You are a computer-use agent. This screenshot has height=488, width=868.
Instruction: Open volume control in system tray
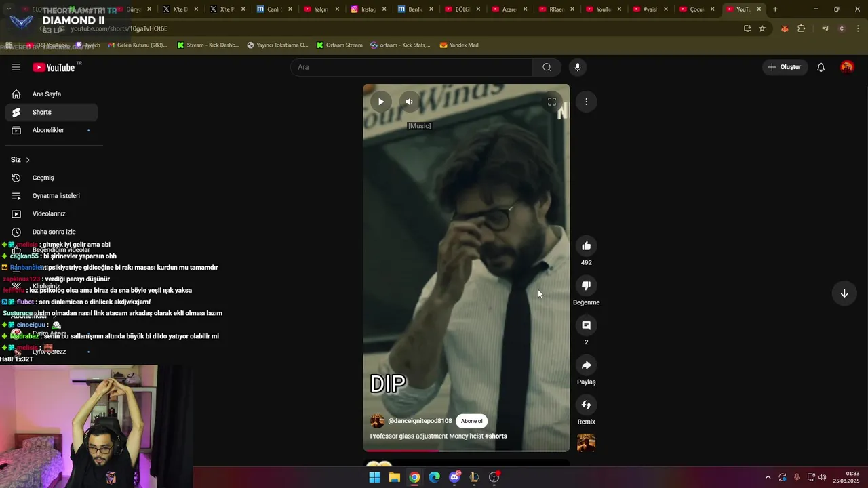click(822, 477)
